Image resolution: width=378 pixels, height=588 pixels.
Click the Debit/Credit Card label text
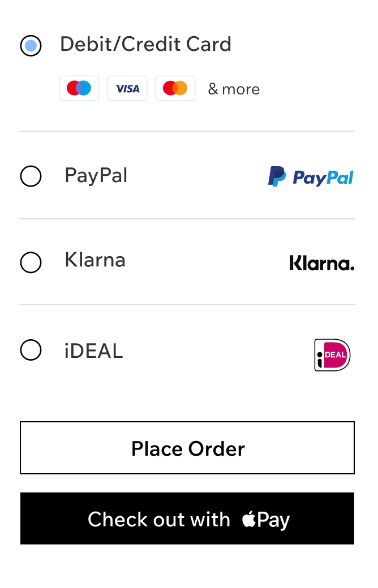click(x=145, y=44)
